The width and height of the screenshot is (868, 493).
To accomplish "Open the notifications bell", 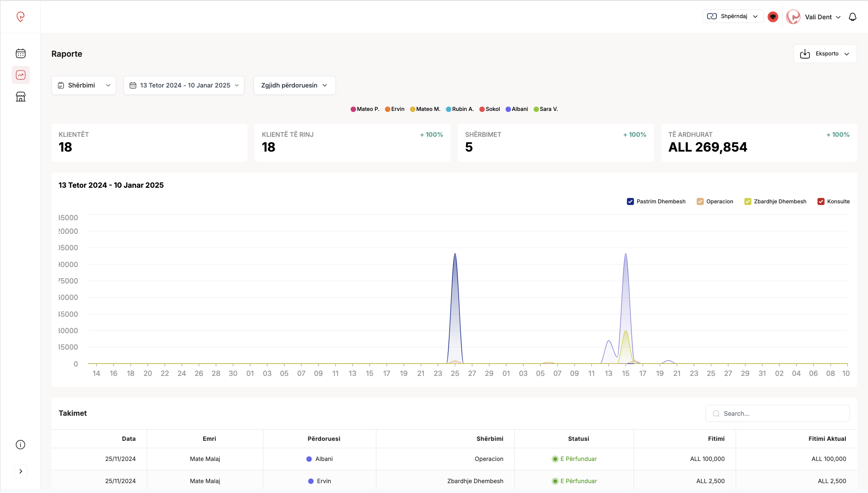I will (852, 17).
